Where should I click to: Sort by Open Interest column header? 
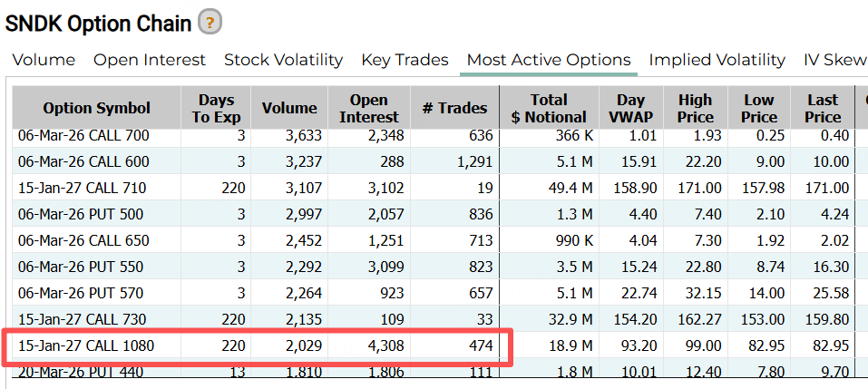click(368, 108)
